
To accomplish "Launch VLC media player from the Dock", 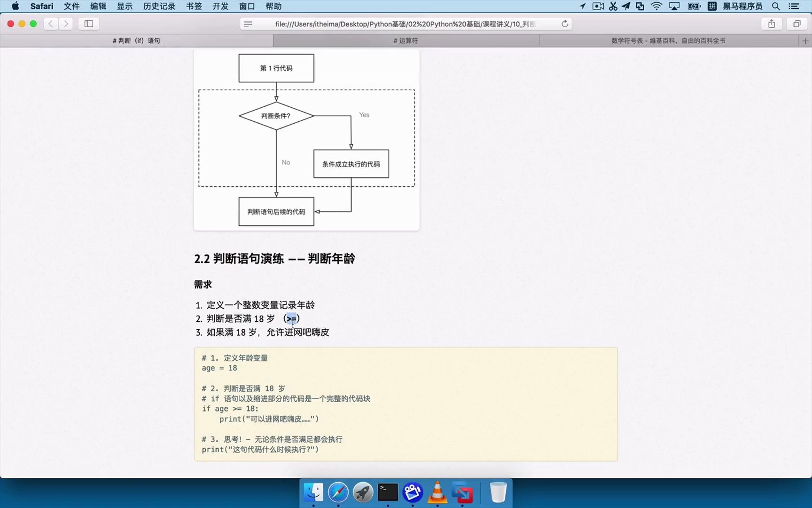I will 437,492.
